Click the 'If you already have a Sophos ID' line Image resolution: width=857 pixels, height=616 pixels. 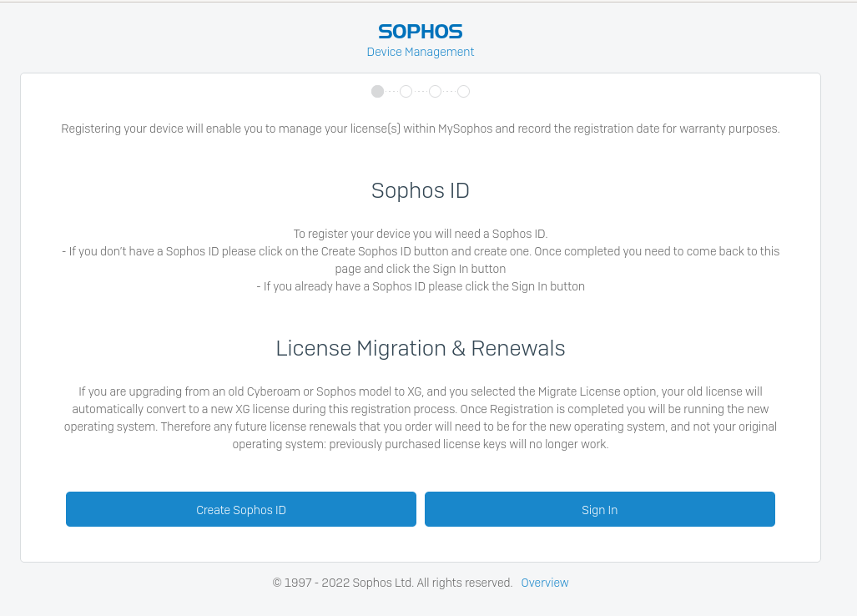420,286
